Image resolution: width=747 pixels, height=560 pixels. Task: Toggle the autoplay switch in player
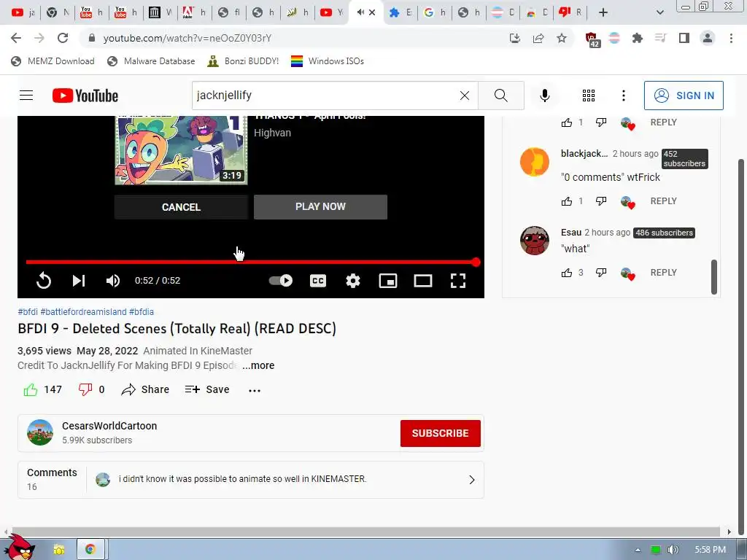[x=281, y=281]
